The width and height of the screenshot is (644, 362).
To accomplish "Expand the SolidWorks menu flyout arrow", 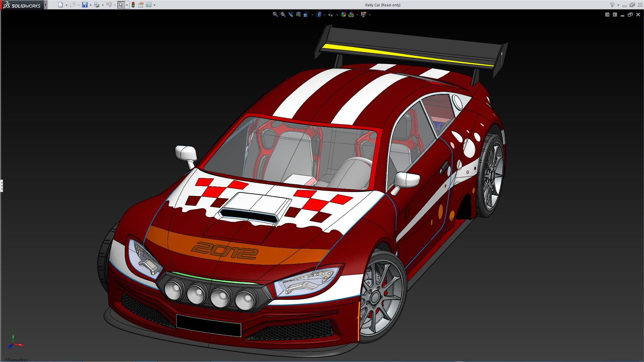I will [46, 5].
